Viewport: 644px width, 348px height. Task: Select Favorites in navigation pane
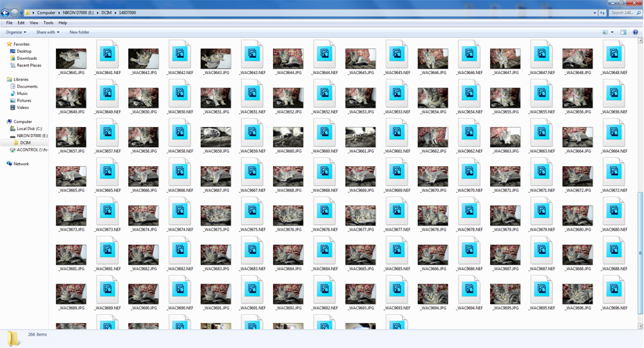[21, 44]
